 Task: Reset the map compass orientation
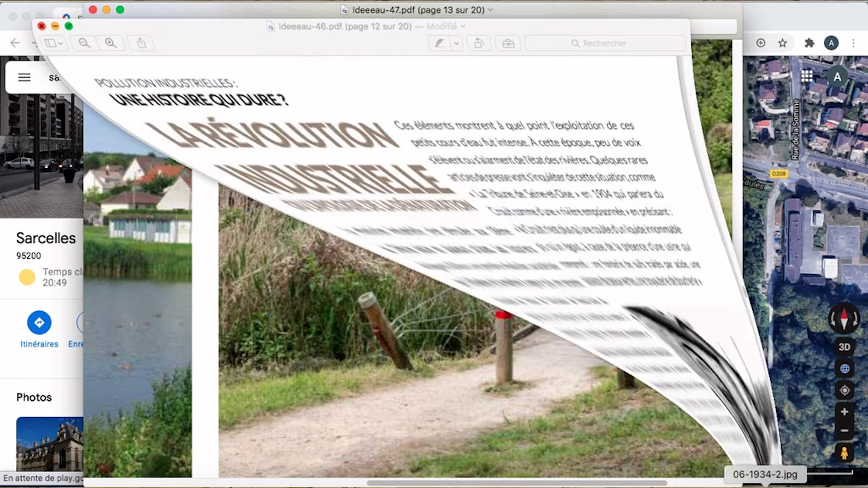point(844,319)
